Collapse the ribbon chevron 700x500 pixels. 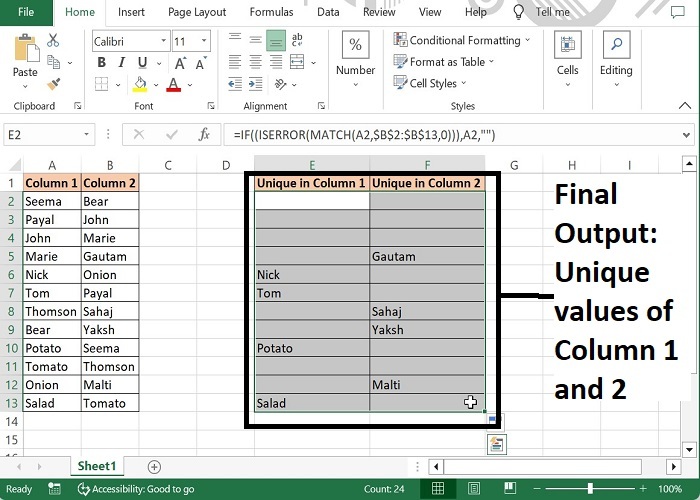click(x=684, y=106)
